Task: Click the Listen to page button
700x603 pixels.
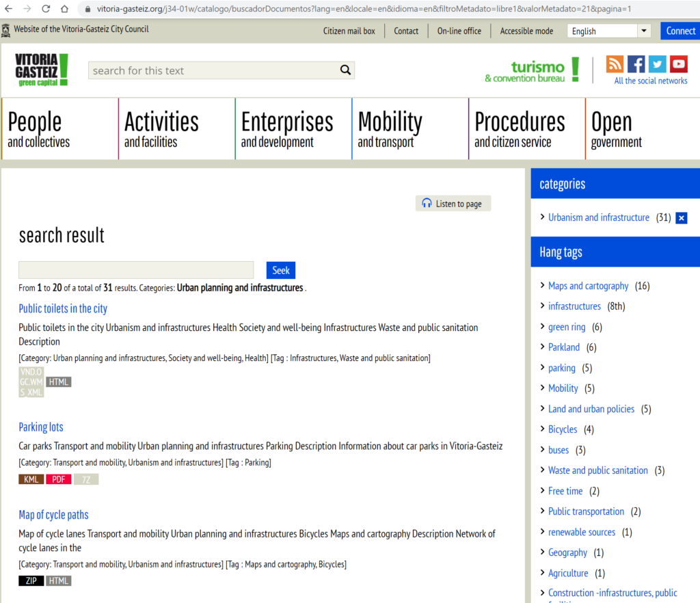Action: (x=453, y=204)
